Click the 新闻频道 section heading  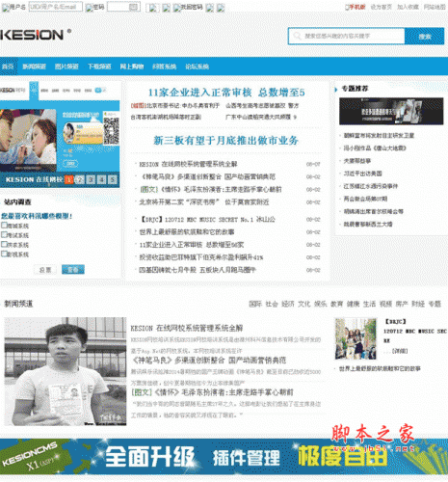(18, 304)
